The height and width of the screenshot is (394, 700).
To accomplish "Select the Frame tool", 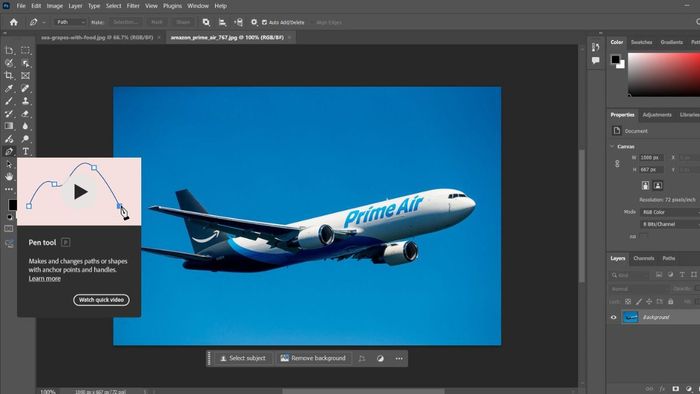I will pyautogui.click(x=25, y=75).
